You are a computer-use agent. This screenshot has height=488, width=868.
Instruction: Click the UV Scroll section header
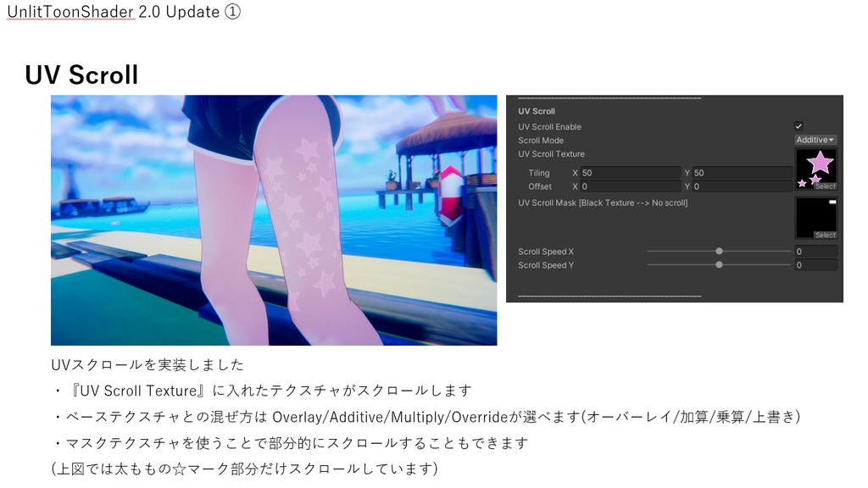coord(538,111)
